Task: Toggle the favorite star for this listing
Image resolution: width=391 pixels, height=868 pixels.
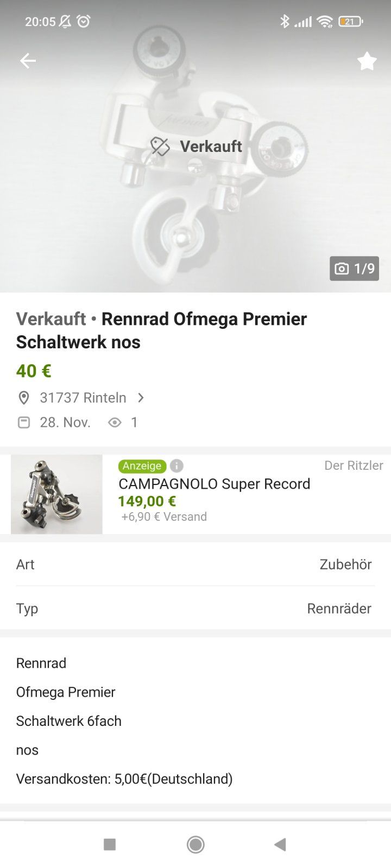Action: click(367, 61)
